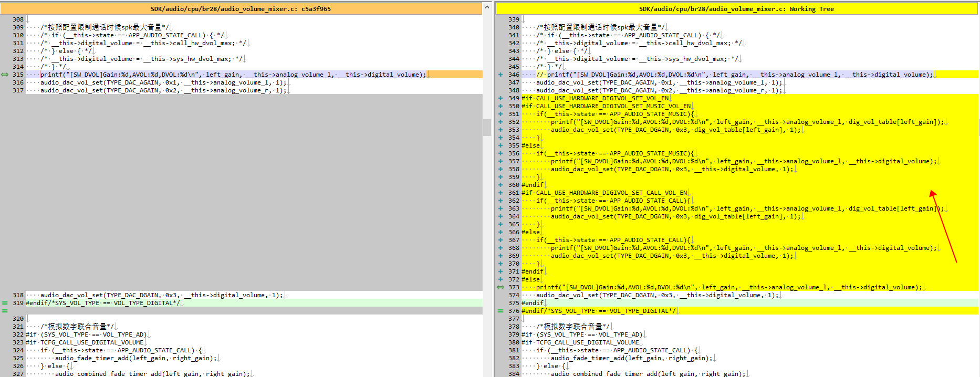Click the '#if (SYS_VOL_TYPE == VOL_TYPE_AD)' on line 379
980x377 pixels.
(x=582, y=334)
